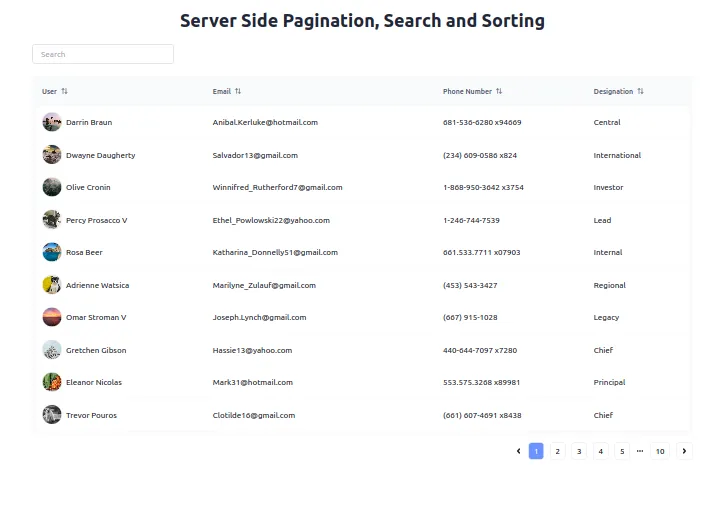
Task: Click email Clotilde16@gmail.com
Action: (254, 415)
